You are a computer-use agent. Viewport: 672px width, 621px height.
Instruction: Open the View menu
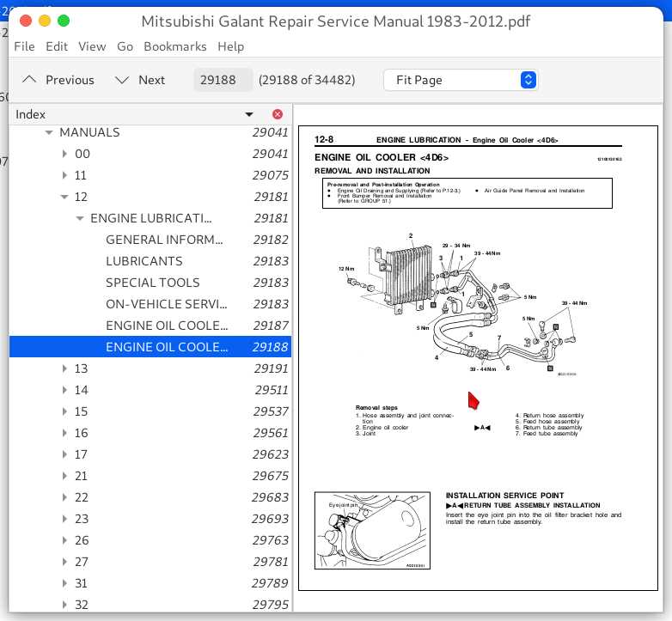[x=92, y=46]
